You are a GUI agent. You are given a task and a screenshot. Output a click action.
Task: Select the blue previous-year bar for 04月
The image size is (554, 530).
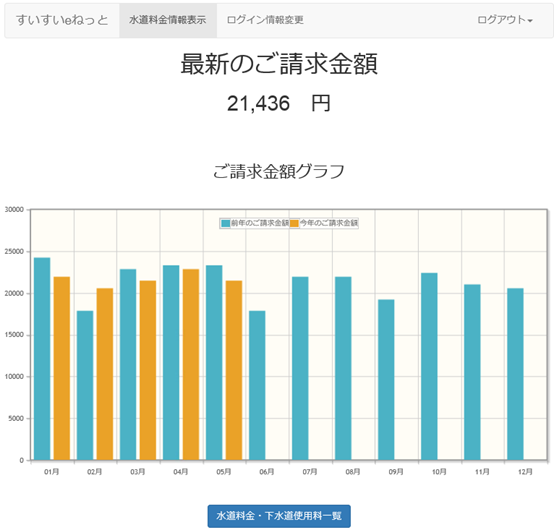[171, 363]
